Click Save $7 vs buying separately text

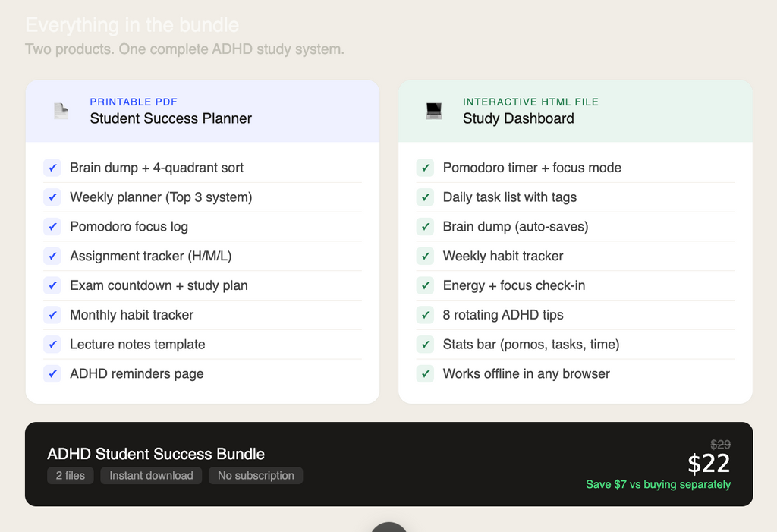[x=658, y=484]
